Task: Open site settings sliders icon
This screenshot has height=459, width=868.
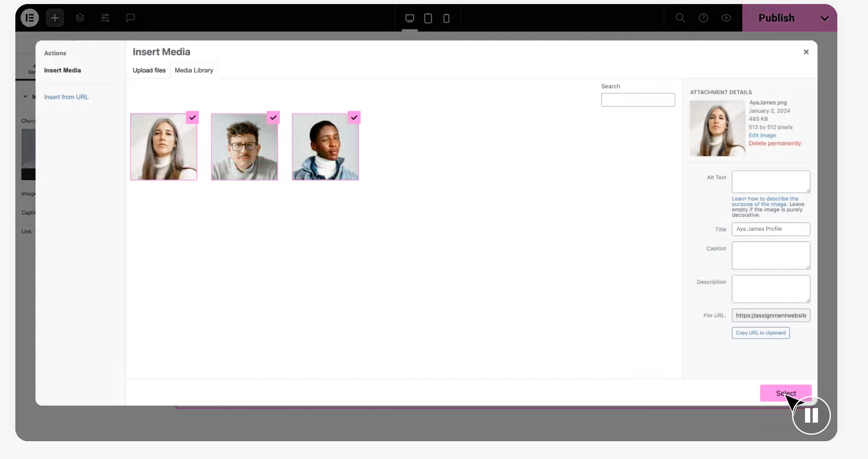Action: 105,18
